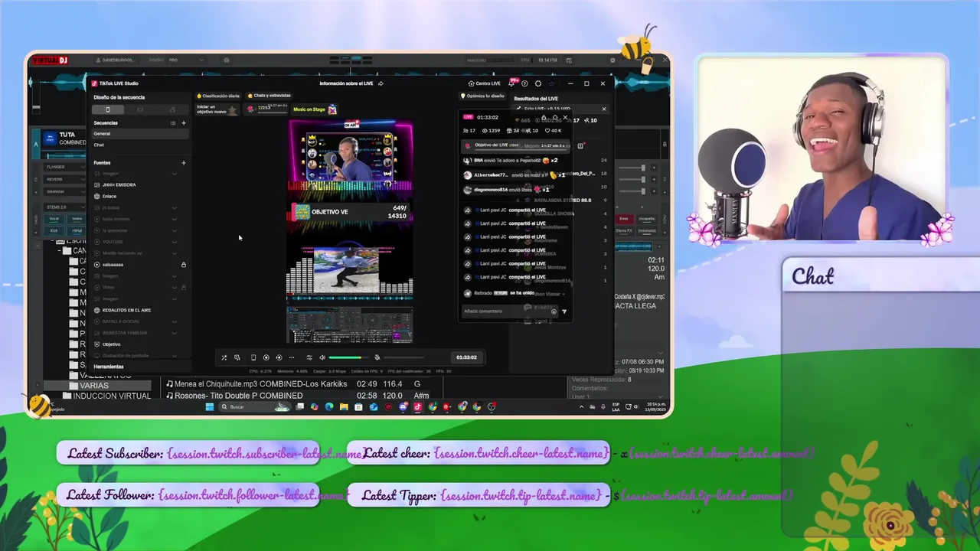980x551 pixels.
Task: Add a new source with Fuentes plus
Action: click(x=183, y=162)
